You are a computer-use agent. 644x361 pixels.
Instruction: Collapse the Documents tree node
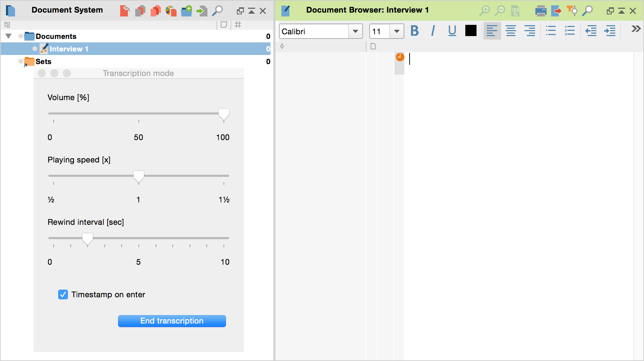click(9, 36)
